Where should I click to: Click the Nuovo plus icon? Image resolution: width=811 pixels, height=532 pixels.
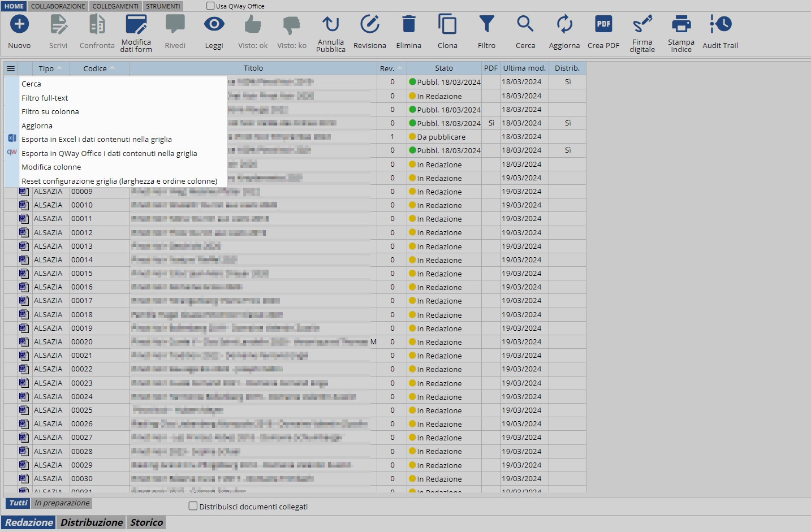19,25
